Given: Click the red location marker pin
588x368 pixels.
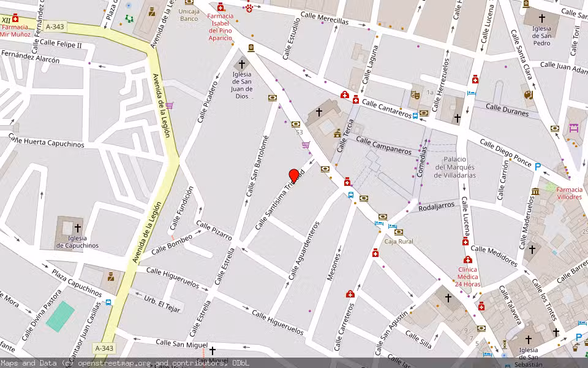Looking at the screenshot, I should 294,176.
